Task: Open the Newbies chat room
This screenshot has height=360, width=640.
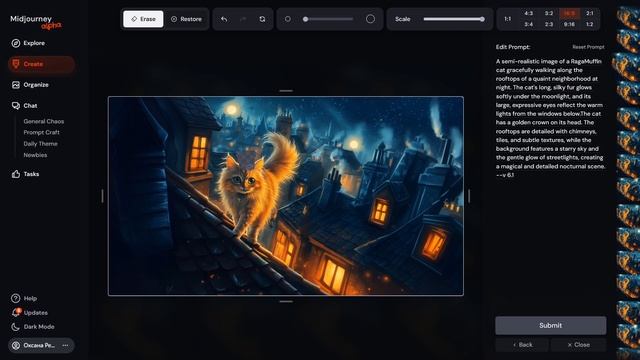Action: point(35,155)
